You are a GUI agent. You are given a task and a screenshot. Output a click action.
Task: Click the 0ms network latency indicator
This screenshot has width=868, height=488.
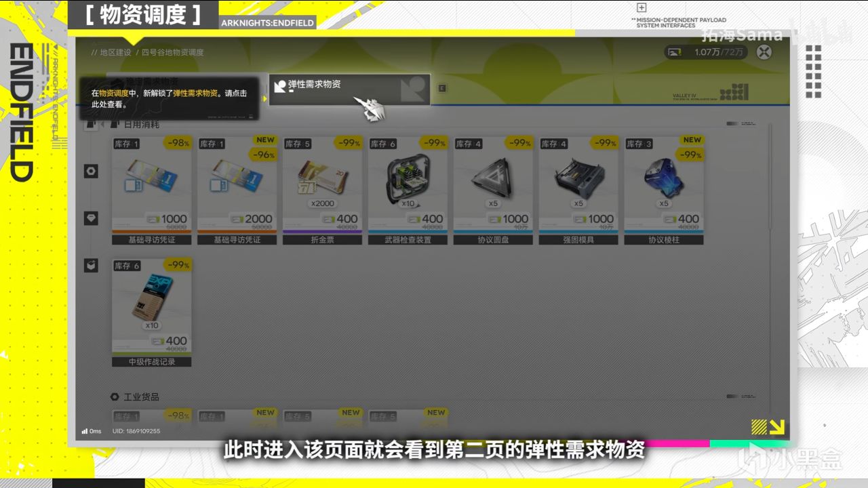(x=92, y=431)
